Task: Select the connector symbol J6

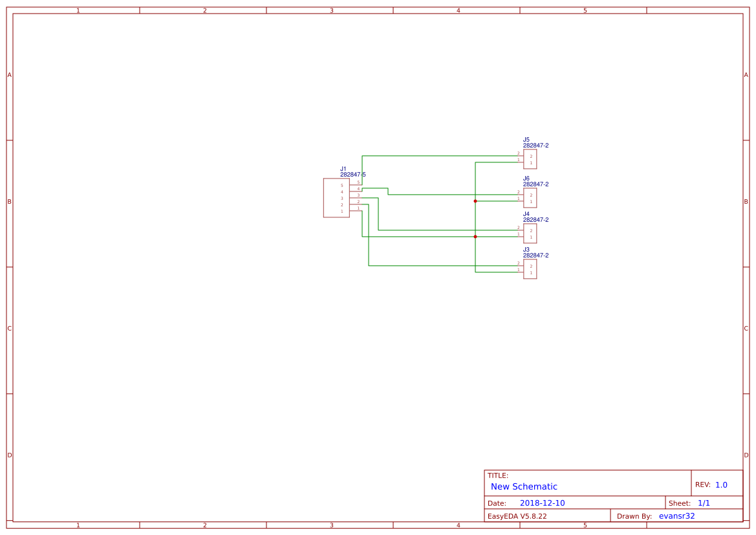Action: coord(530,197)
